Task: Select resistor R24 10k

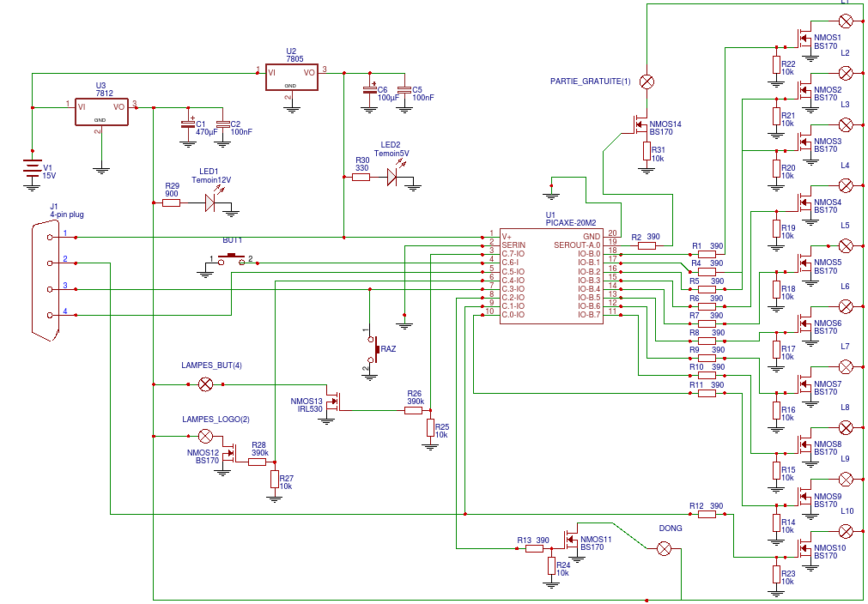Action: 551,566
